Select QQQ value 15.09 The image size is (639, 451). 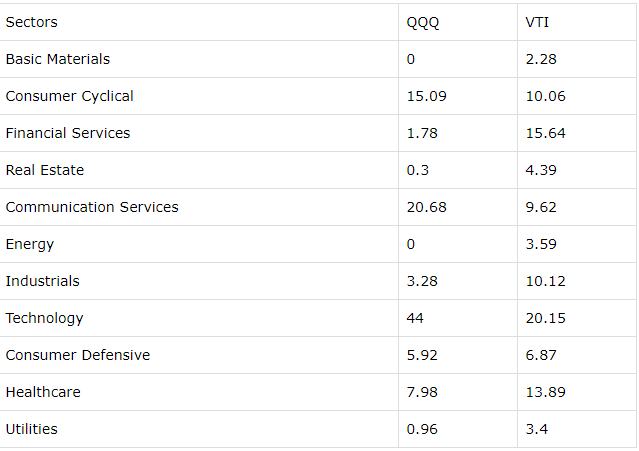point(426,96)
